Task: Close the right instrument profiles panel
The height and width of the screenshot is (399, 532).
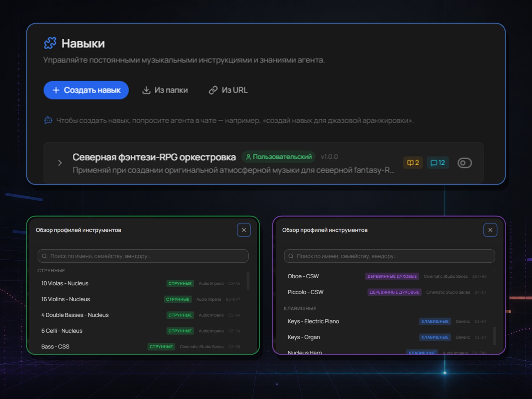Action: (490, 230)
